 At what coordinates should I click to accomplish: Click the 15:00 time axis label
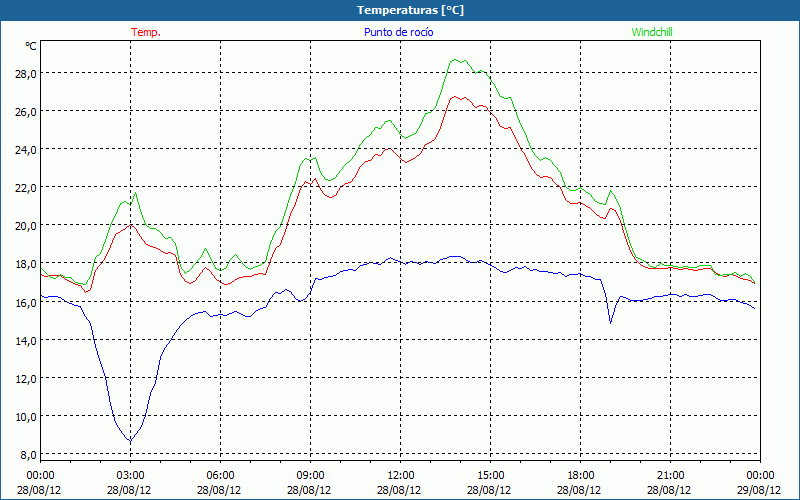click(x=490, y=476)
